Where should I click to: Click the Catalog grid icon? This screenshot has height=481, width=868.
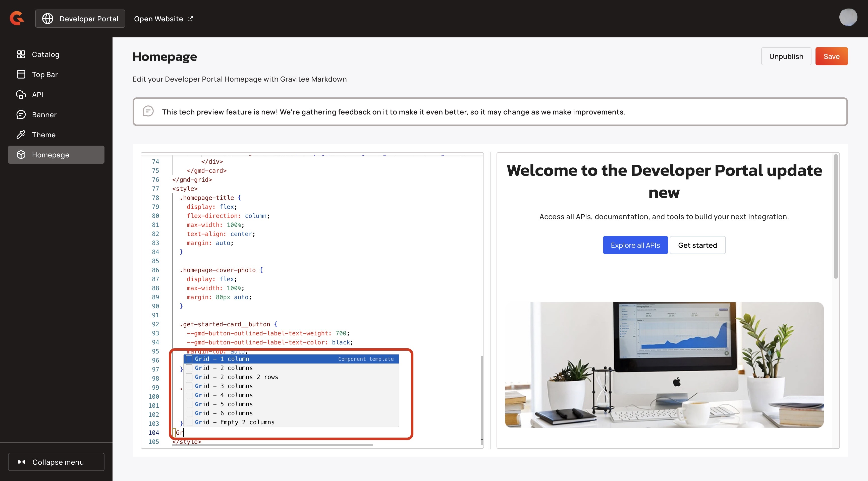point(21,54)
